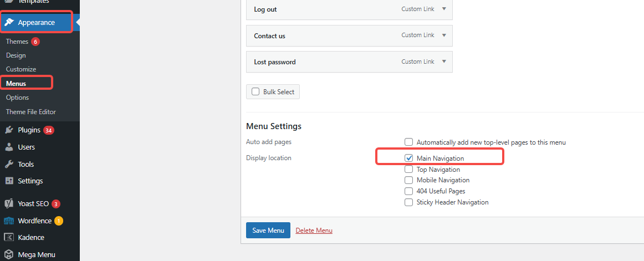The height and width of the screenshot is (261, 644).
Task: Click the Yoast SEO icon
Action: pyautogui.click(x=9, y=203)
